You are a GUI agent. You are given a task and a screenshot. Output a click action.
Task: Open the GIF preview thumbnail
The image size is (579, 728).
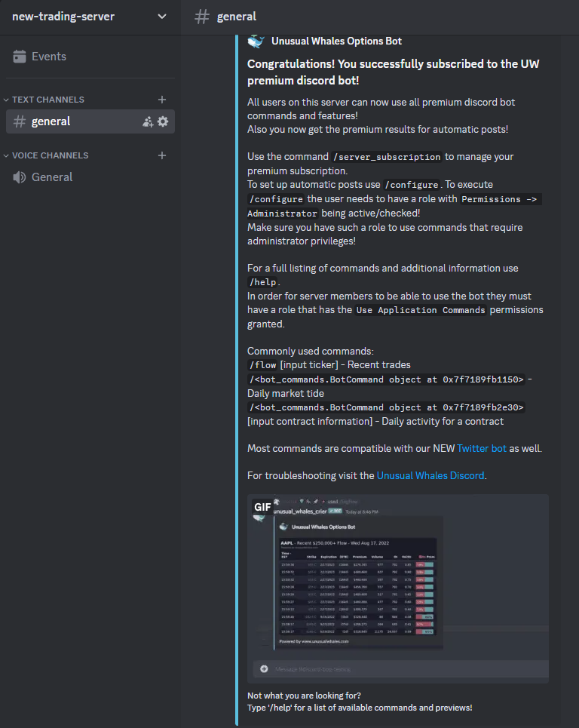tap(398, 588)
